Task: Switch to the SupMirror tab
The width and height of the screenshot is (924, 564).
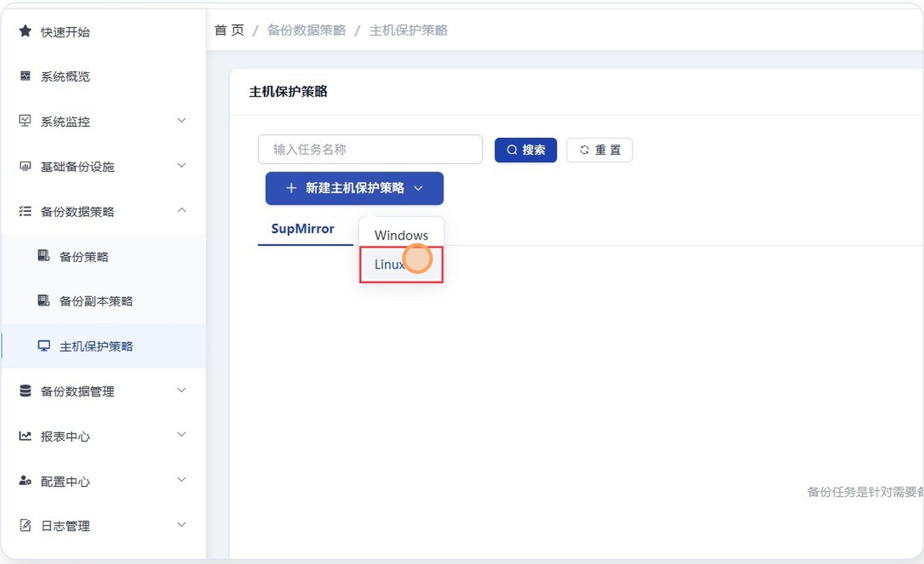Action: point(303,229)
